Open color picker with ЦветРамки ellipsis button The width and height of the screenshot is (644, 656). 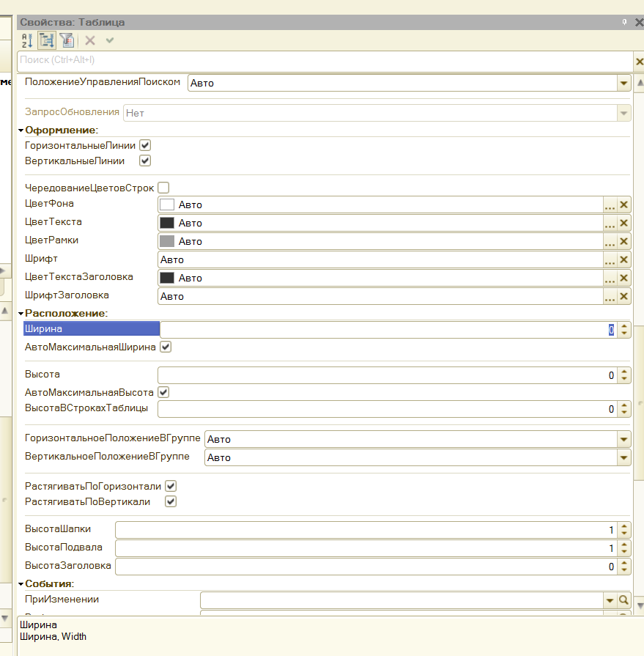[610, 242]
